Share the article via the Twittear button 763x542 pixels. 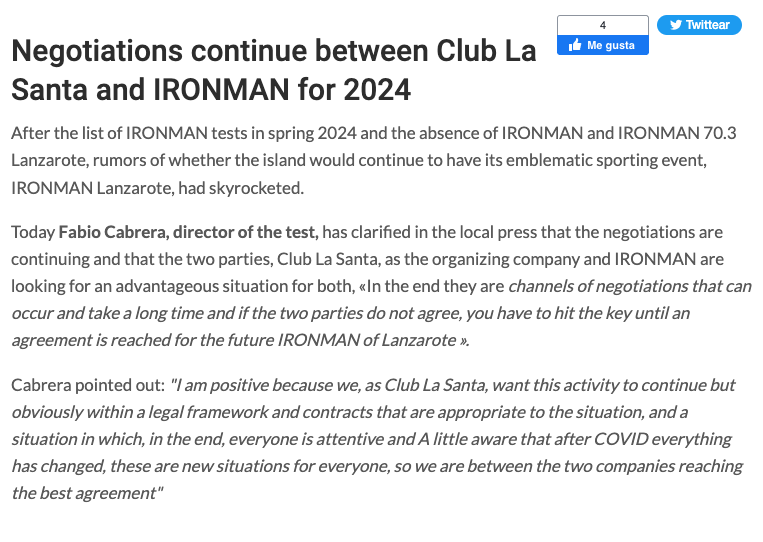[699, 25]
